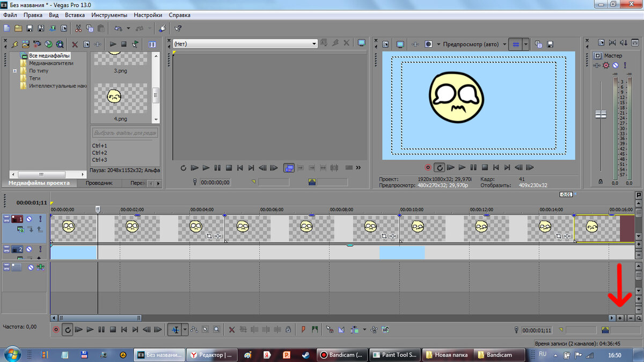The height and width of the screenshot is (362, 644).
Task: Open the Вставка menu
Action: (75, 15)
